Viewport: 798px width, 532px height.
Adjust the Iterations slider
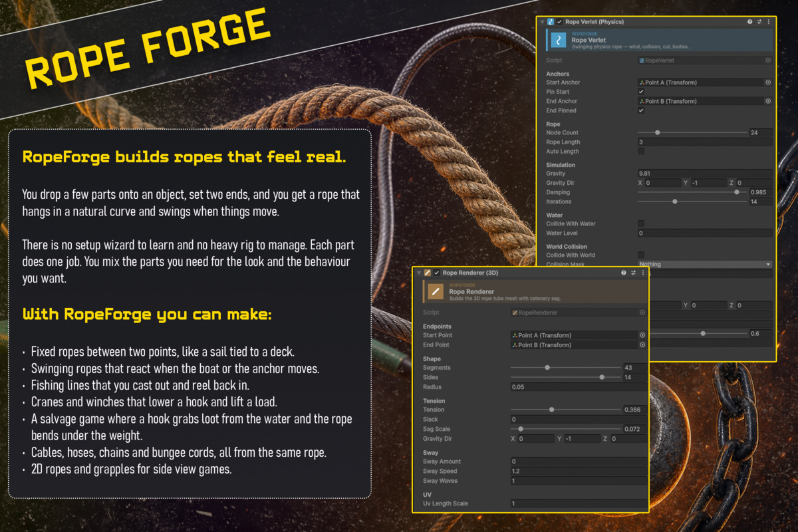[x=692, y=201]
